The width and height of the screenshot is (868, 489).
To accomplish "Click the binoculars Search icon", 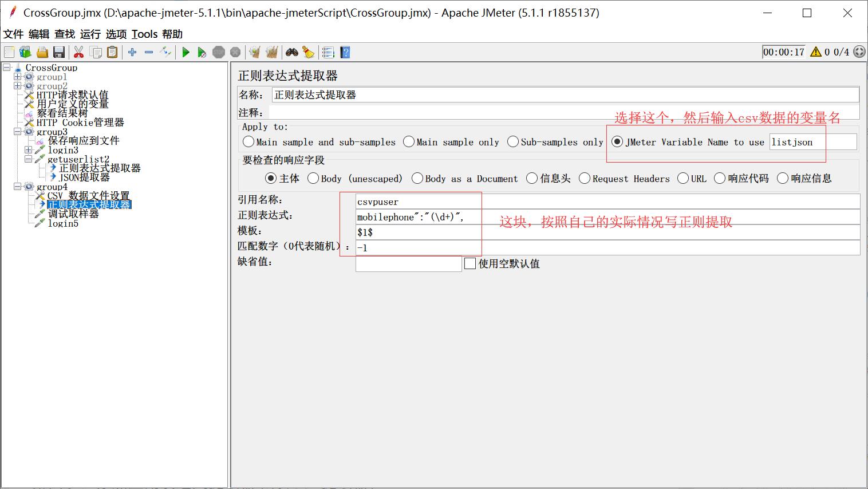I will coord(292,53).
